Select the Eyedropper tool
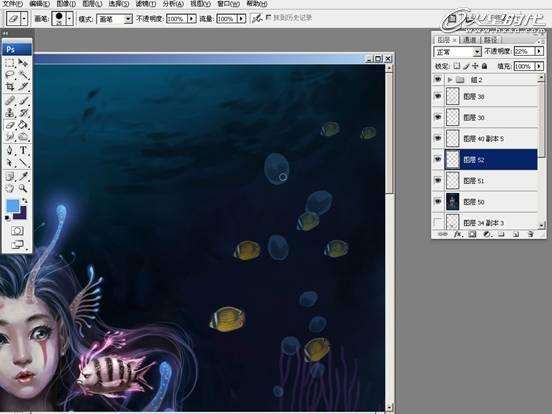The width and height of the screenshot is (552, 414). pyautogui.click(x=23, y=176)
